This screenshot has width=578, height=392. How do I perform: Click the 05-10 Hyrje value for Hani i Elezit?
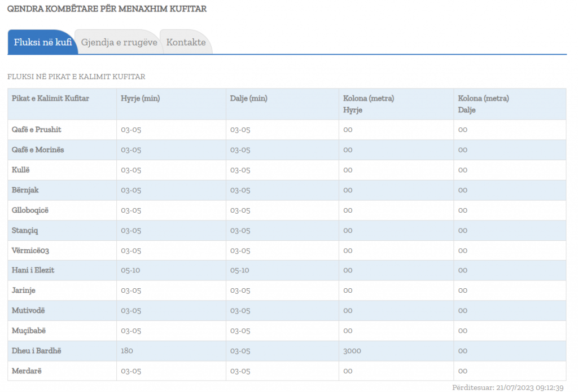130,270
